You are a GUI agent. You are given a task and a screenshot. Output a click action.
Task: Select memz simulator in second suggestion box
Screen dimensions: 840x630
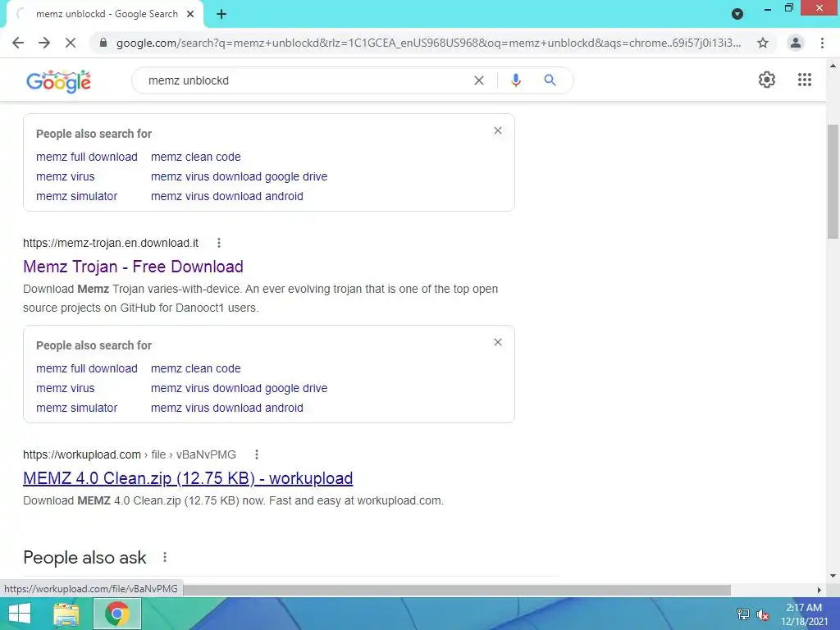point(76,409)
